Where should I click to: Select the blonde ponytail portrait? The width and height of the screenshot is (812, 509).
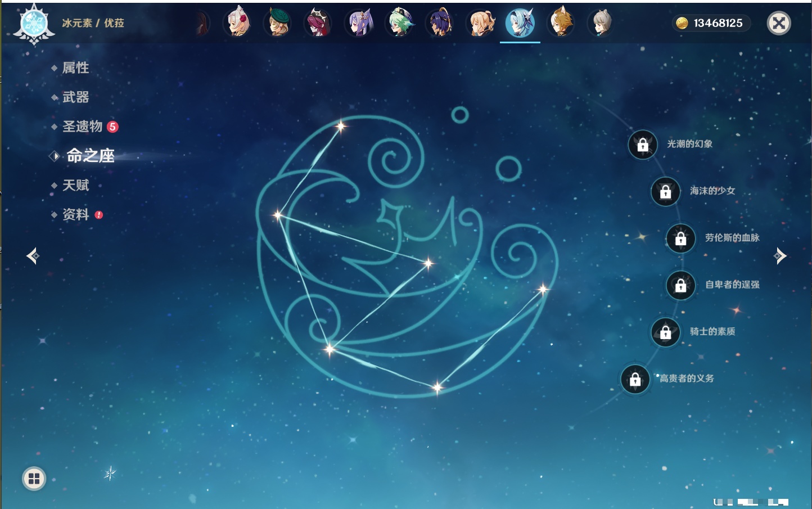click(x=480, y=23)
